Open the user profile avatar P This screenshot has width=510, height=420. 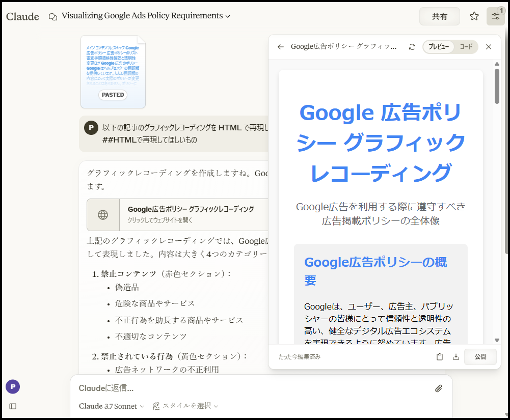(x=13, y=386)
